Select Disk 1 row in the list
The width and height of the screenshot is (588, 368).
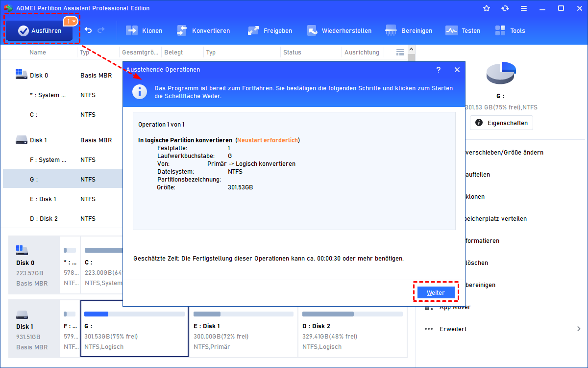coord(63,140)
